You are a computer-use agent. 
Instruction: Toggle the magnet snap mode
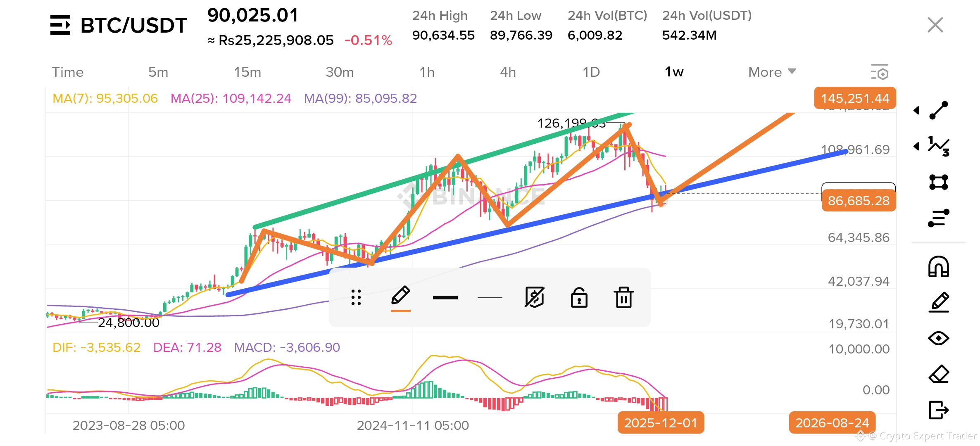939,266
